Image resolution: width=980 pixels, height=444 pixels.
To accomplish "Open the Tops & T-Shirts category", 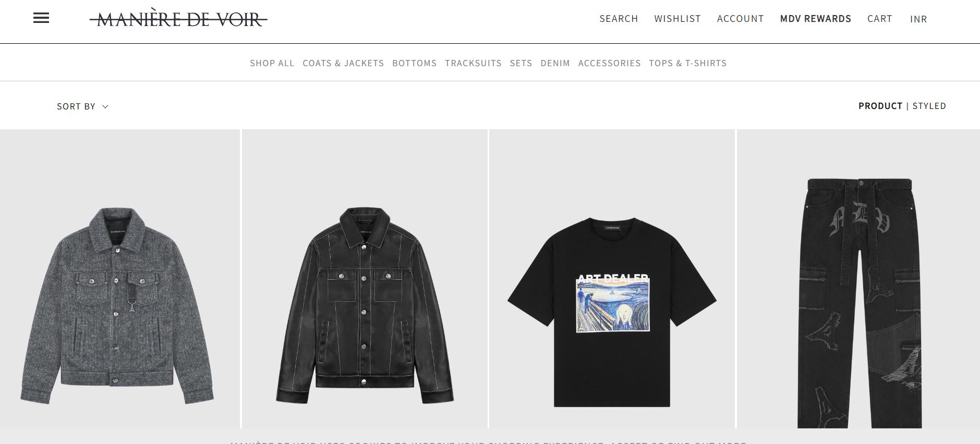I will coord(687,63).
